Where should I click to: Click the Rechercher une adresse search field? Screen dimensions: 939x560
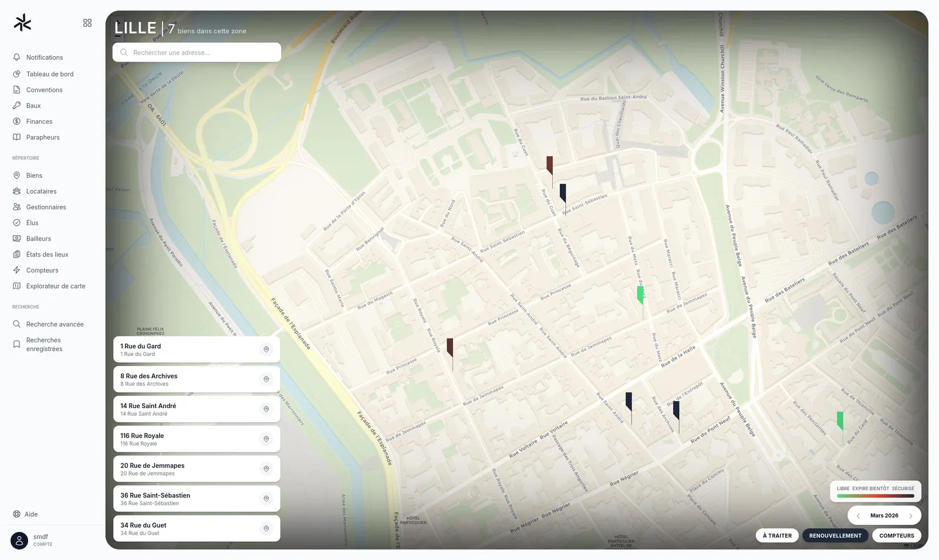pyautogui.click(x=197, y=53)
